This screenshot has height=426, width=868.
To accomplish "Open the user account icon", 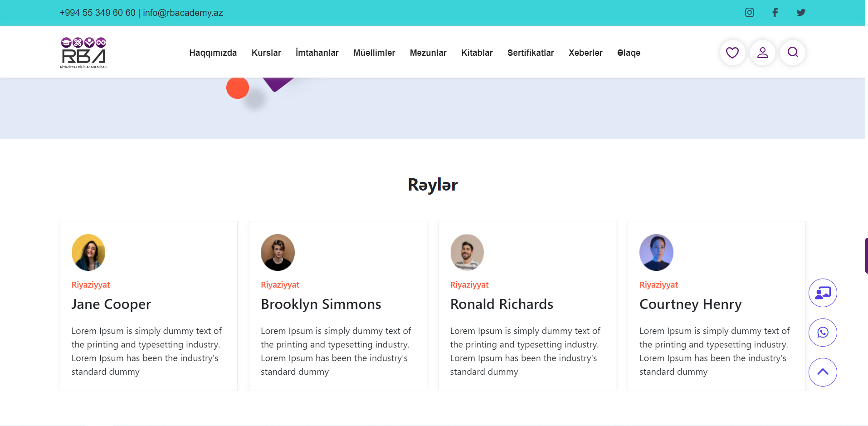I will tap(763, 53).
